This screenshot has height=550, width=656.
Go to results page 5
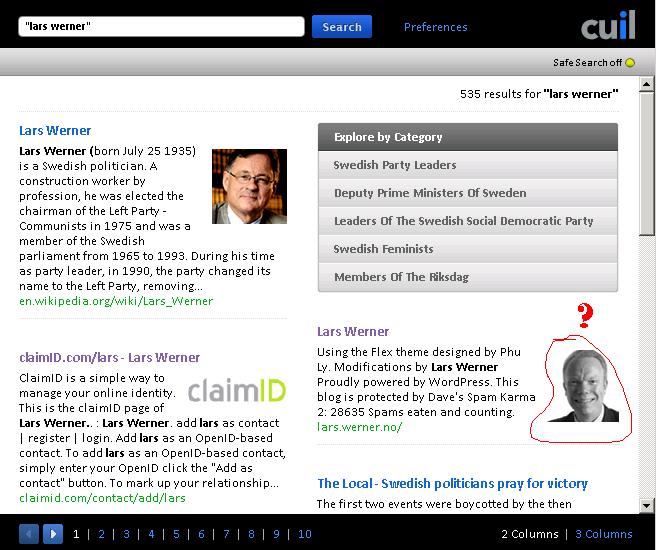pos(176,534)
